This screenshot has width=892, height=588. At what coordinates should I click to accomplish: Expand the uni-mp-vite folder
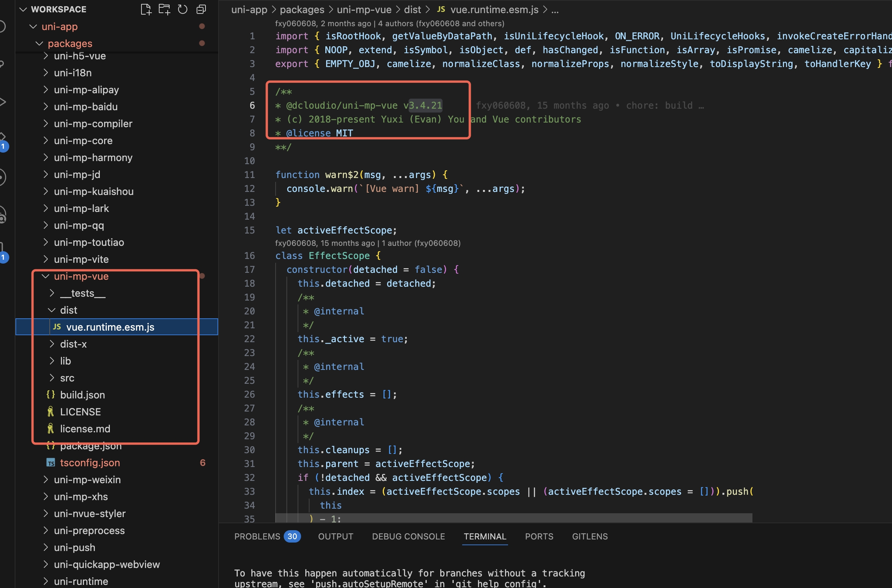pos(45,259)
